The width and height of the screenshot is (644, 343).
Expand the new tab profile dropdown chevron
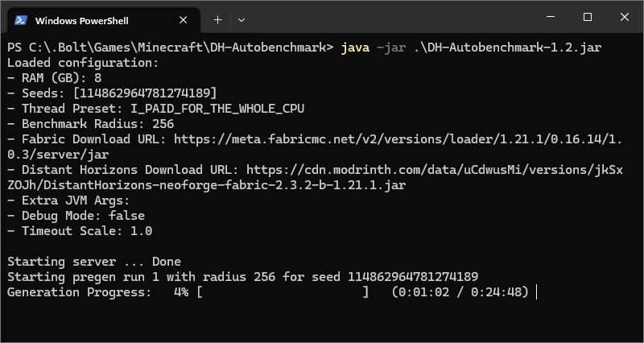point(242,19)
